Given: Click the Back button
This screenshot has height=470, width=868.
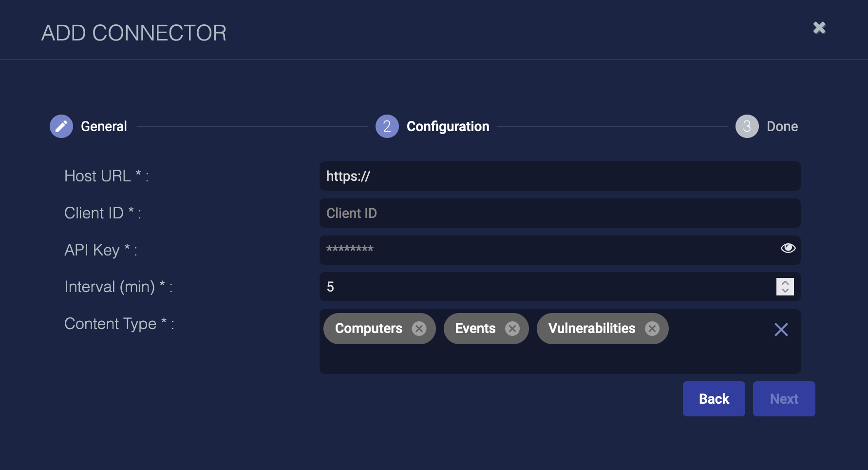Looking at the screenshot, I should (x=714, y=399).
